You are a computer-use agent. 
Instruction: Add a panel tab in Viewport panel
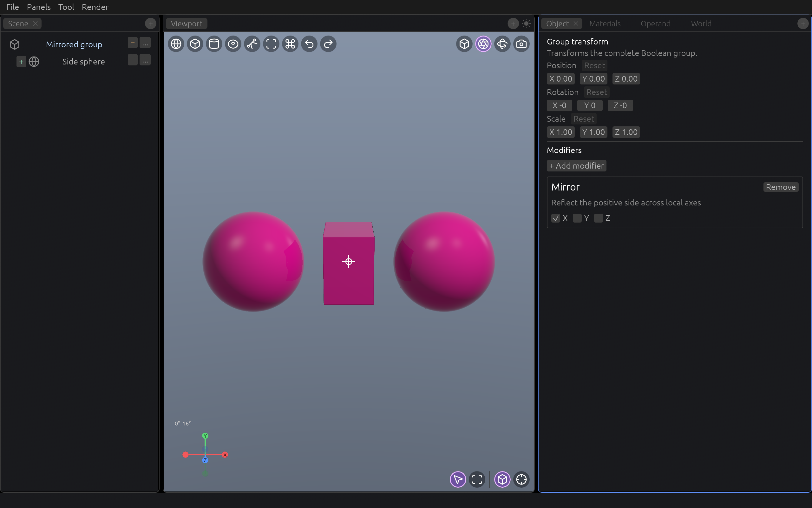tap(513, 23)
